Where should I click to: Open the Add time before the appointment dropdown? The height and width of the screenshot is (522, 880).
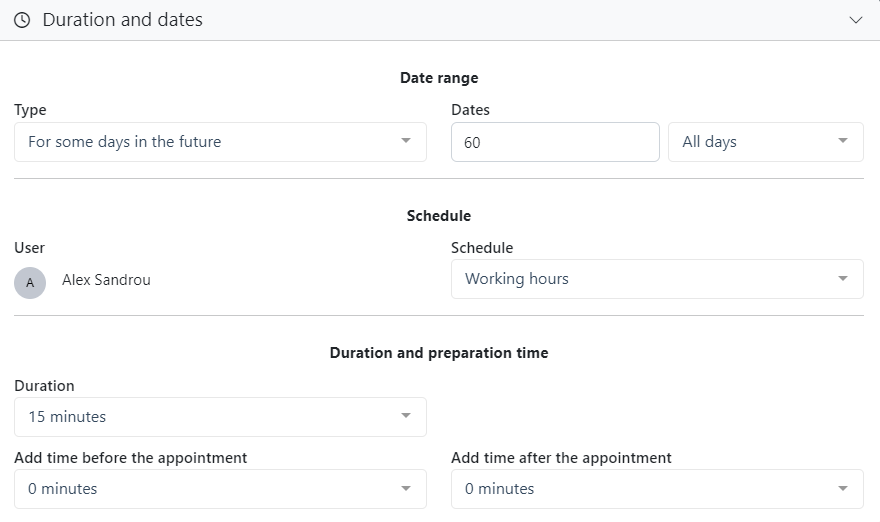(x=200, y=489)
